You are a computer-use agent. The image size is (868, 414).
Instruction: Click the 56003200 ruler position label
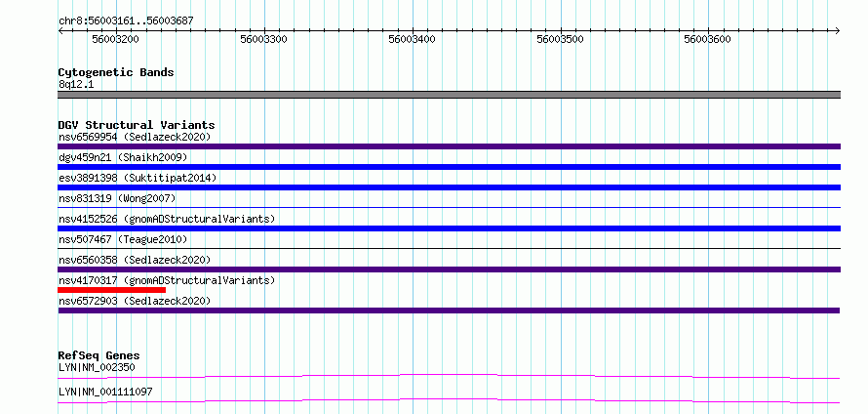click(x=116, y=39)
